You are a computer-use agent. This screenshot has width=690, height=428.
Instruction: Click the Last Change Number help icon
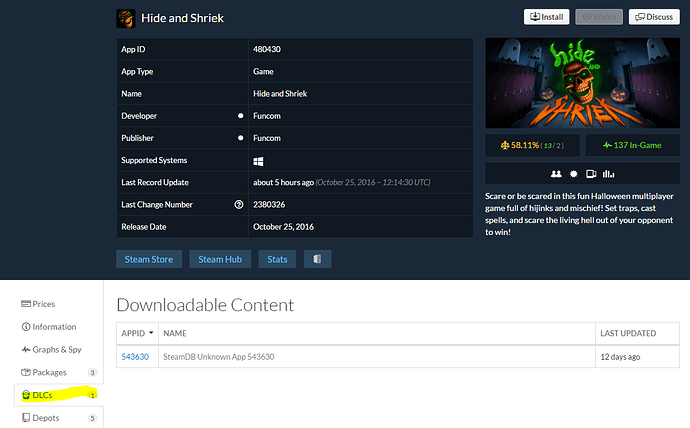click(239, 205)
